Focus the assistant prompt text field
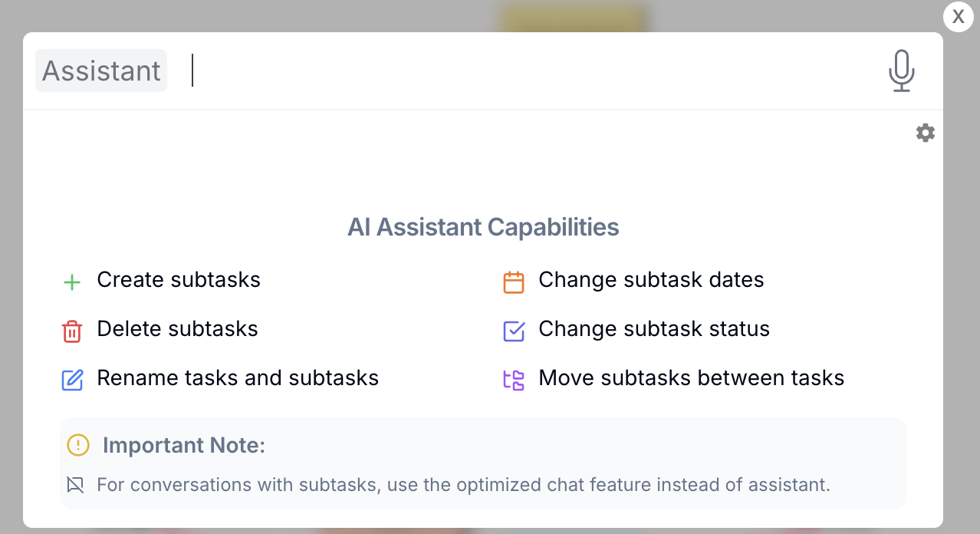 (529, 71)
